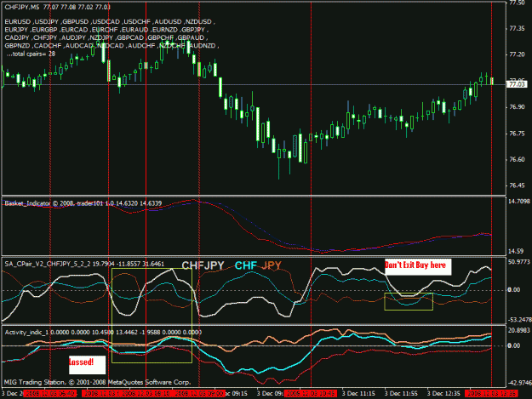
Task: Select the red 2008.12.03 09:00 time marker
Action: [198, 394]
